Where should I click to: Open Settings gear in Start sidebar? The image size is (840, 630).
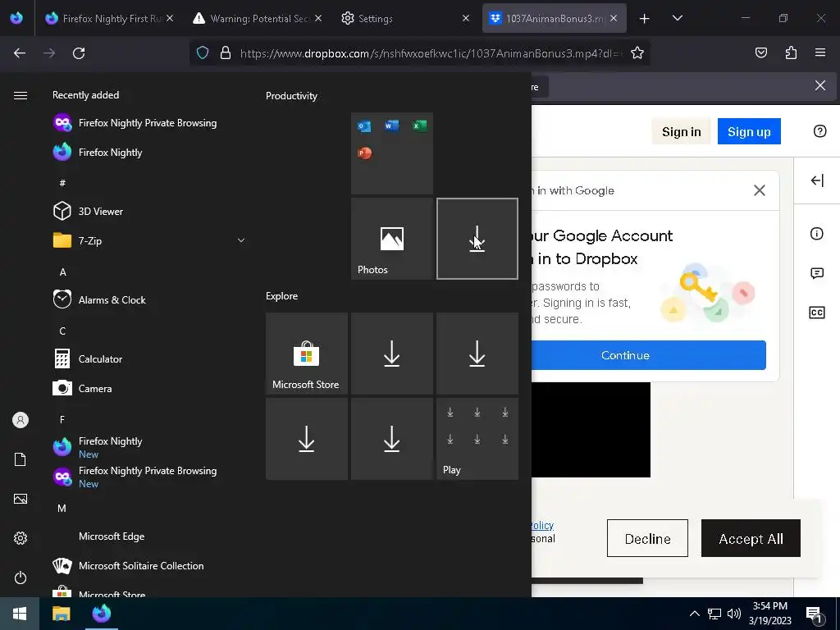[21, 538]
